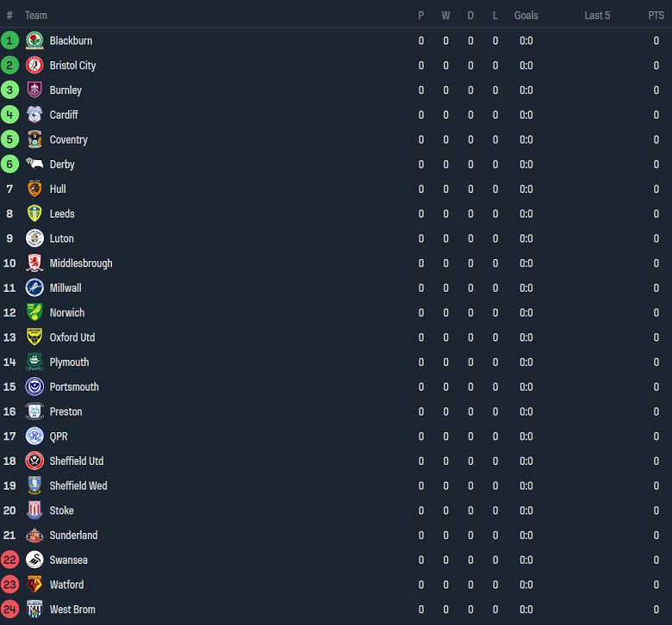Screen dimensions: 672x625
Task: Sort the table by PTS column
Action: pyautogui.click(x=656, y=15)
